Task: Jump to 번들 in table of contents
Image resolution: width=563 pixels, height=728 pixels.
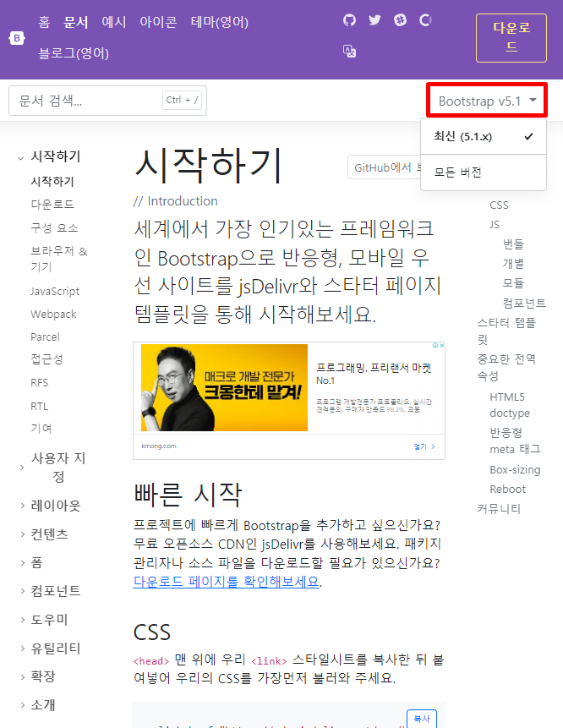Action: pyautogui.click(x=513, y=244)
